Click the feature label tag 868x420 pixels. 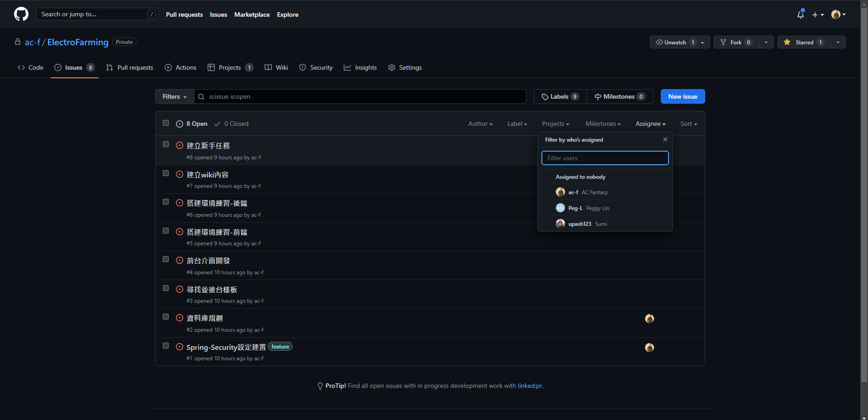click(x=280, y=347)
